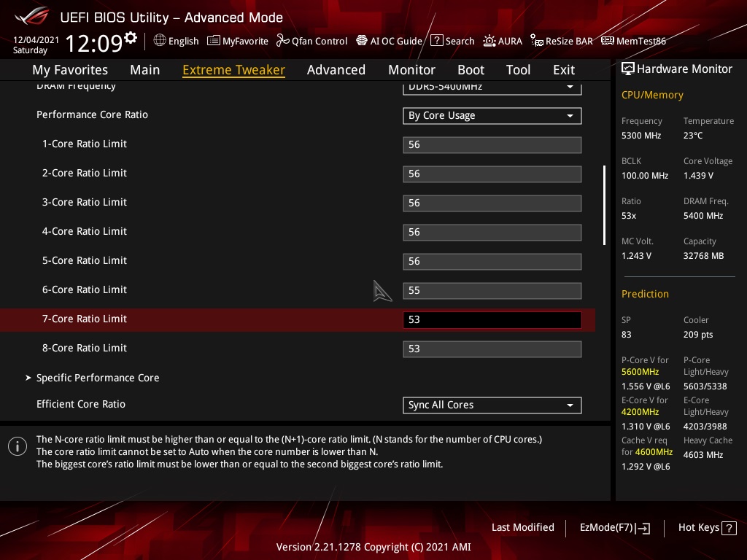This screenshot has width=747, height=560.
Task: Select the Efficient Core Ratio label
Action: [81, 404]
